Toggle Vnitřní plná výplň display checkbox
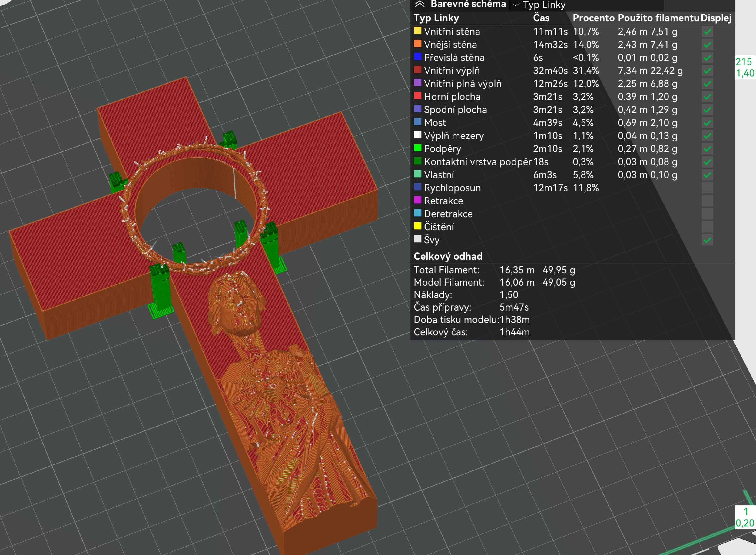Viewport: 756px width, 555px height. coord(707,84)
